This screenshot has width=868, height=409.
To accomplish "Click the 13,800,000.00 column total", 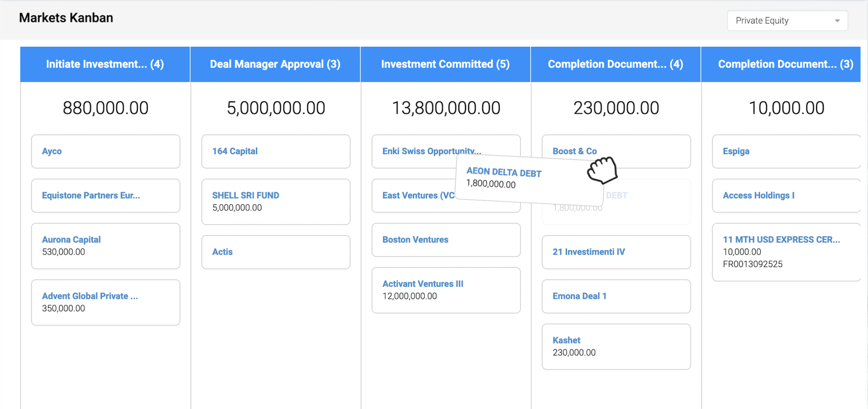I will coord(446,108).
